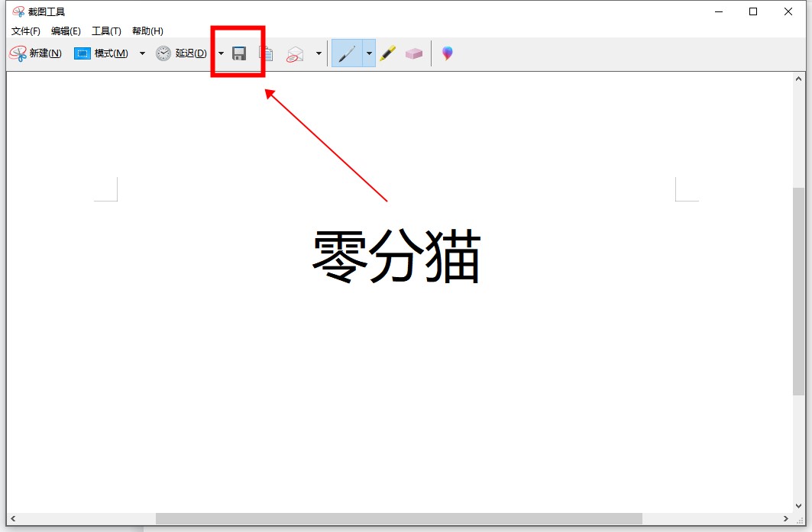Click the clock icon for 延迟 delay
Screen dimensions: 812x532
pyautogui.click(x=163, y=53)
